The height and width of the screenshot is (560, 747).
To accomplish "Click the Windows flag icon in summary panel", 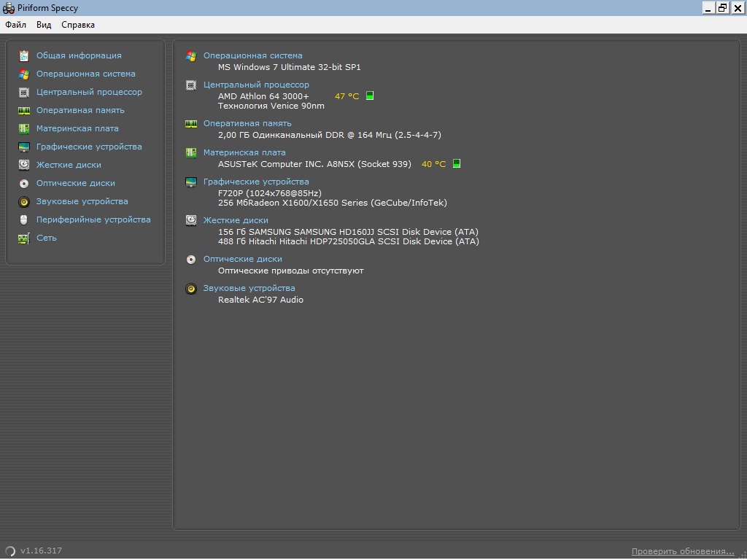I will [191, 55].
